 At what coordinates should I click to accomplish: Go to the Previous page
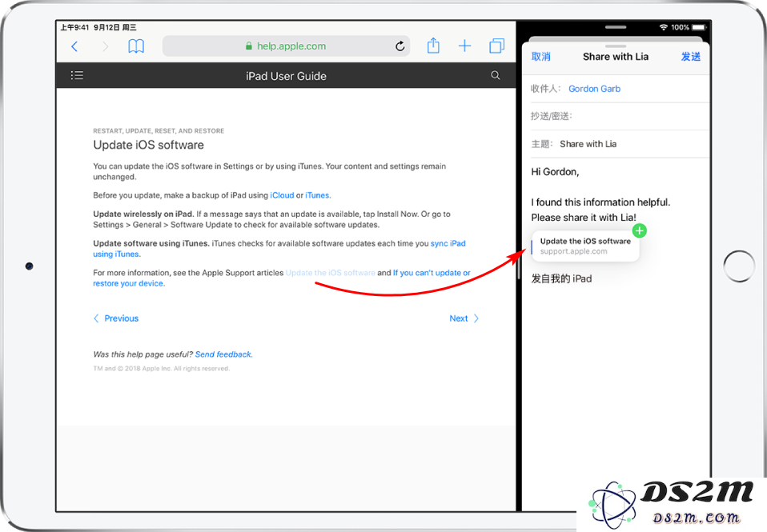coord(116,318)
